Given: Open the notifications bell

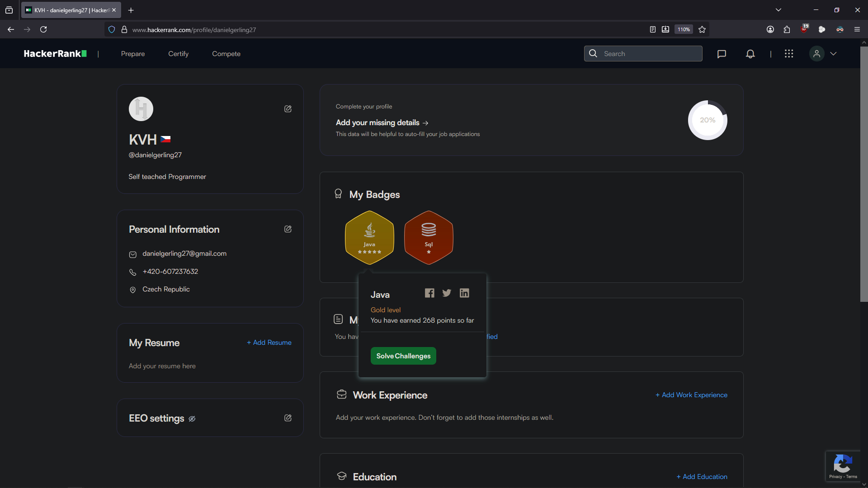Looking at the screenshot, I should pos(750,54).
